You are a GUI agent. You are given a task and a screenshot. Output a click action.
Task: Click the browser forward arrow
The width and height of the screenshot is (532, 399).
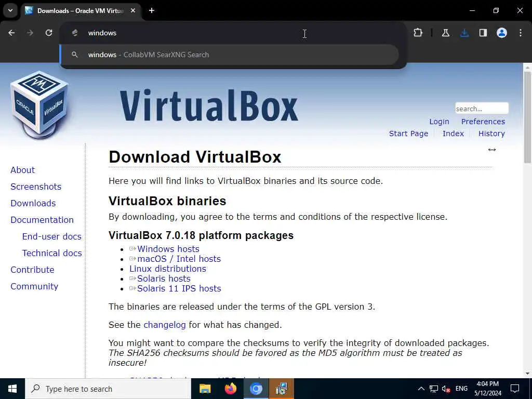coord(30,33)
